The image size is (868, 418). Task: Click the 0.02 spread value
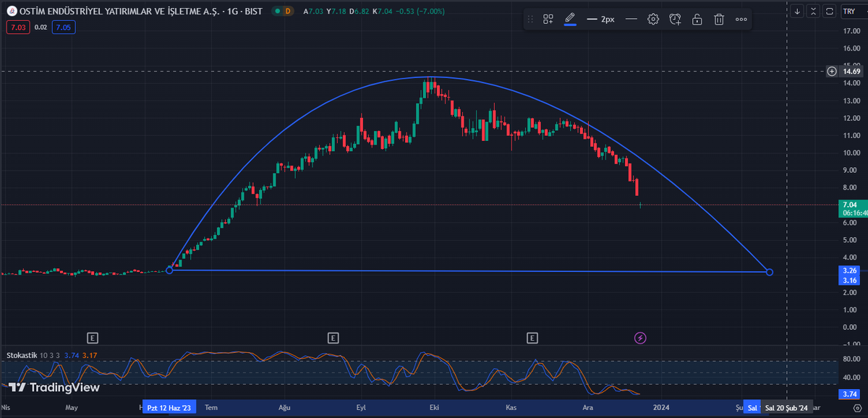click(41, 27)
